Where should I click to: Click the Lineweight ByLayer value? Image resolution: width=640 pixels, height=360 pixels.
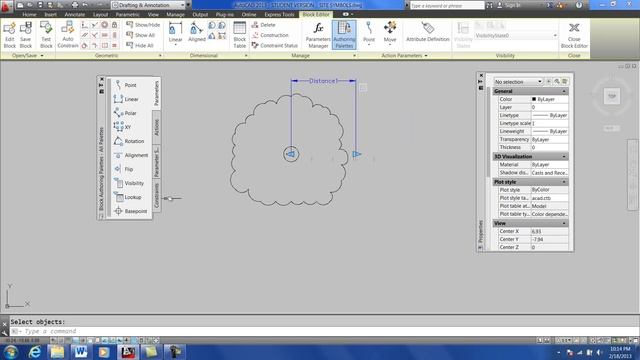[549, 131]
